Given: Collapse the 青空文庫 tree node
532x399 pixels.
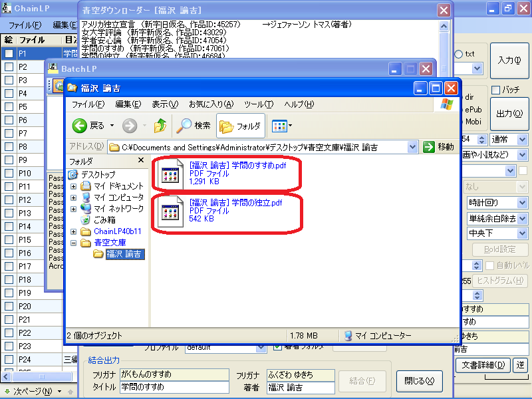Looking at the screenshot, I should tap(73, 243).
